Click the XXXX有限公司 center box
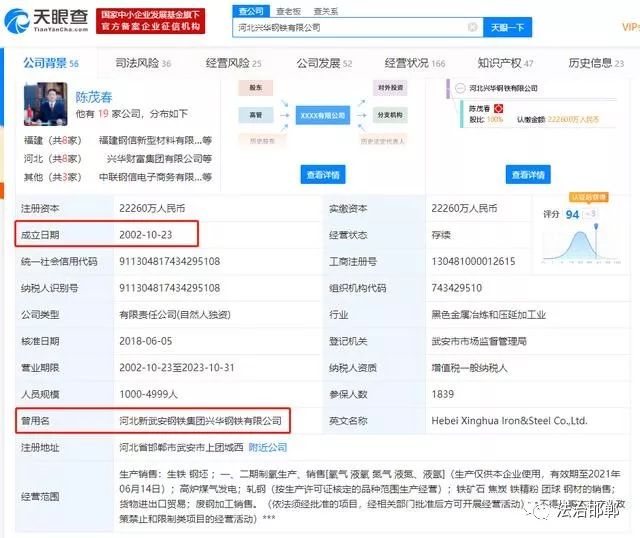This screenshot has width=640, height=538. point(323,116)
